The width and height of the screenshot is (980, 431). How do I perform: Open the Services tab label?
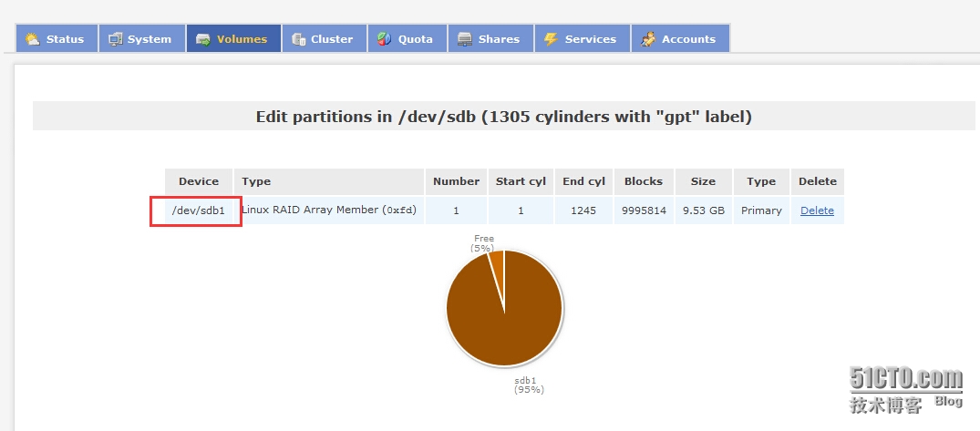(x=591, y=39)
